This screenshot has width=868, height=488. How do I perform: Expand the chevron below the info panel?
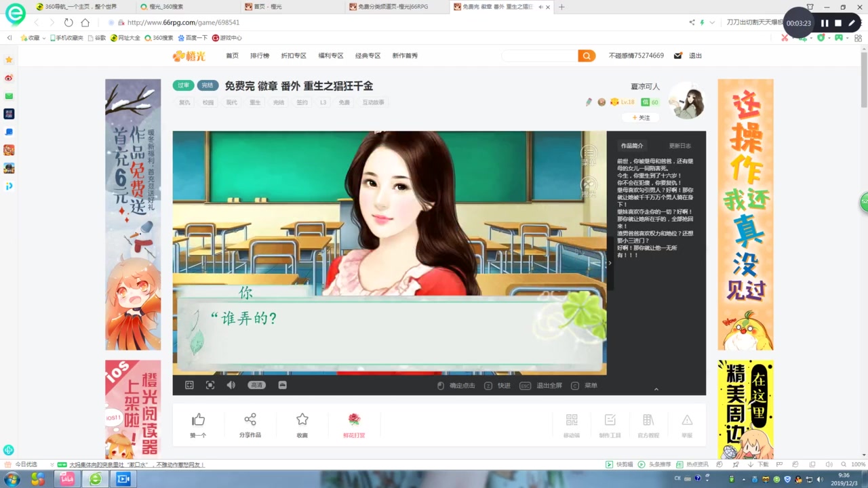656,389
